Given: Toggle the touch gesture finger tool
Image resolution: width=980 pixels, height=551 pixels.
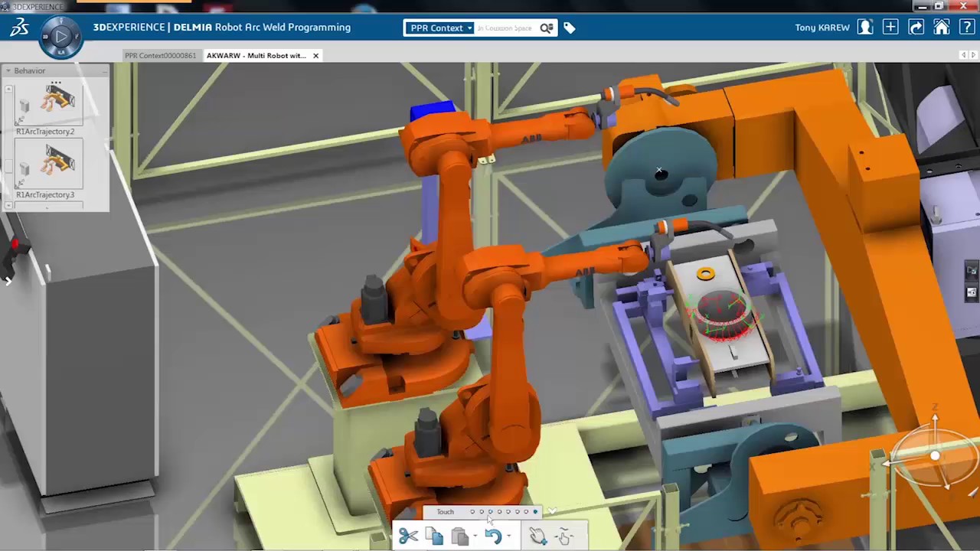Looking at the screenshot, I should 565,536.
